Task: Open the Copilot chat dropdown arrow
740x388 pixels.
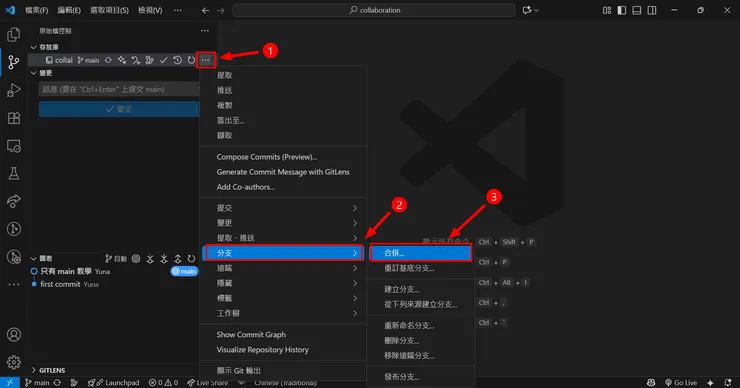Action: 537,10
